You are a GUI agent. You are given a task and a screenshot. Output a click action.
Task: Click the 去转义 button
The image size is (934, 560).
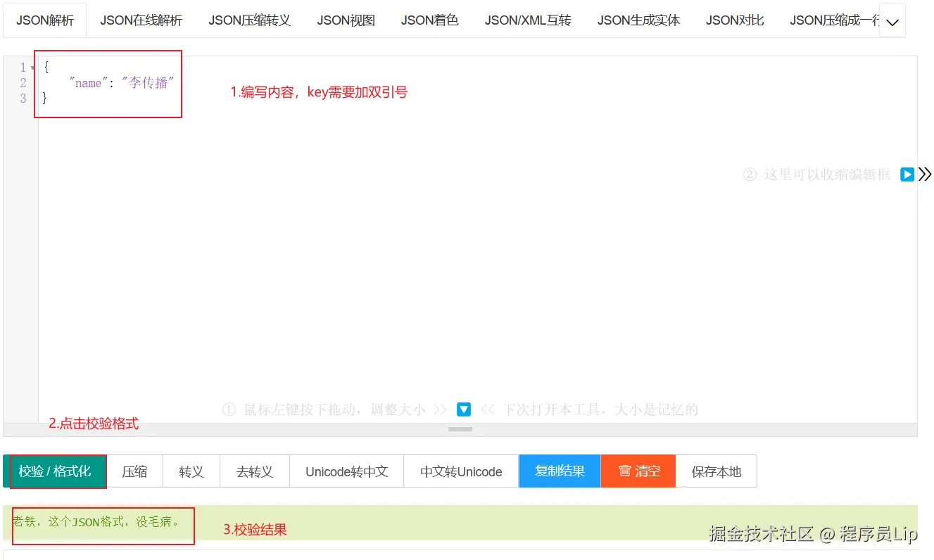point(255,471)
